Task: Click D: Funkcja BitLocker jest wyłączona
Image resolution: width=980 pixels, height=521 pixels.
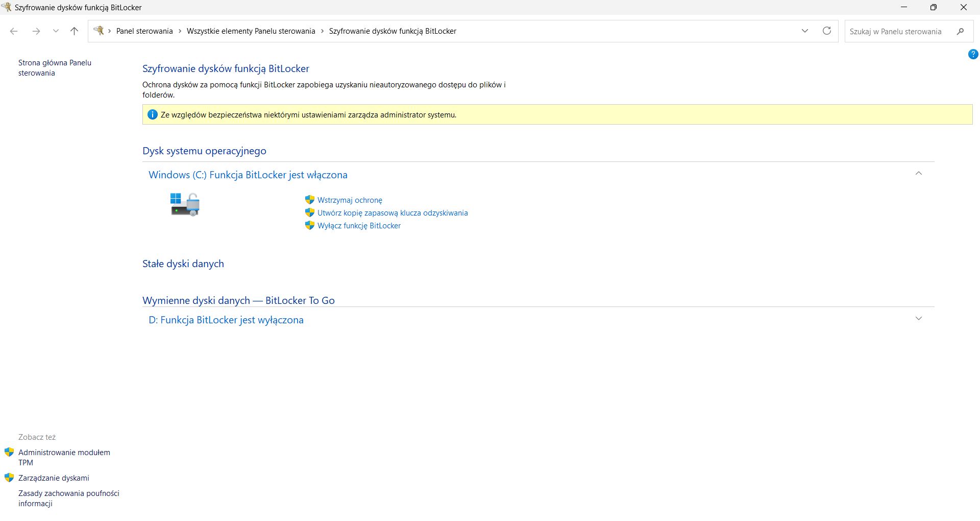Action: pos(226,320)
